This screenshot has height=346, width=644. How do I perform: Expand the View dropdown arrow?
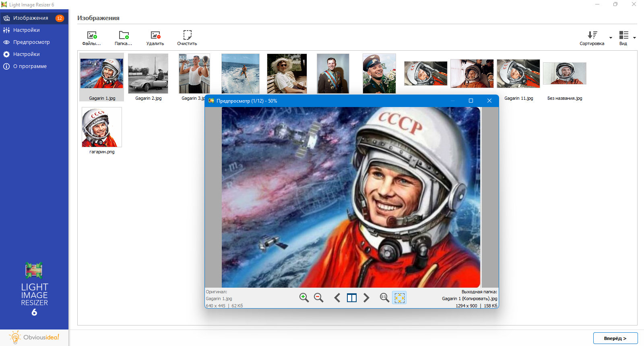pos(634,38)
